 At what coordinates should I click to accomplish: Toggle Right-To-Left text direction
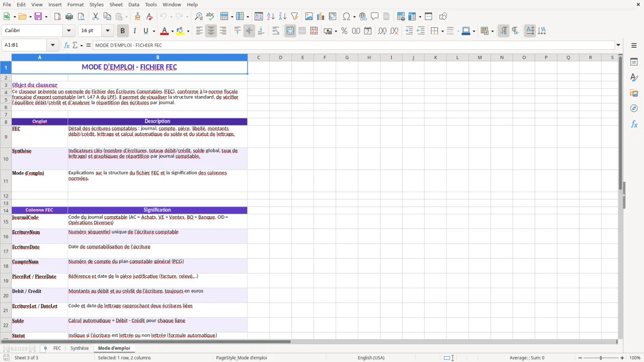(515, 31)
